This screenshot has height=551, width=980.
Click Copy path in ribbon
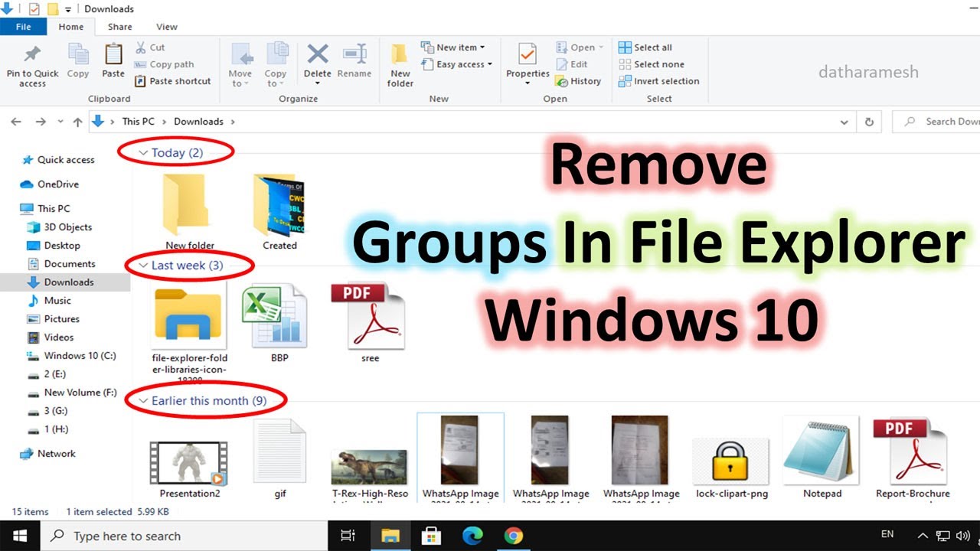point(164,64)
